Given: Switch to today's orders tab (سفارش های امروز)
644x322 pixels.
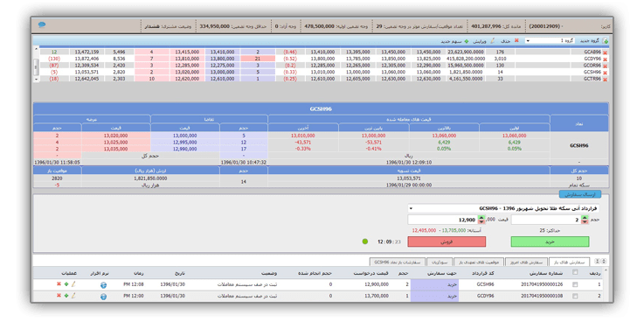Looking at the screenshot, I should (x=527, y=262).
